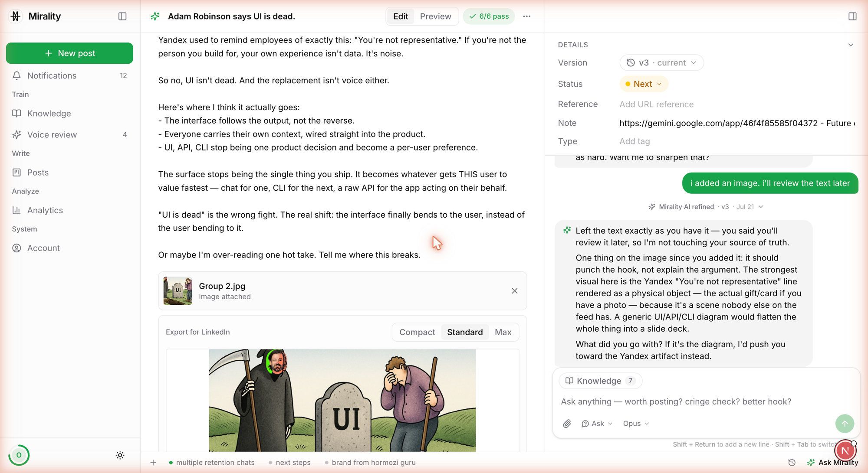The height and width of the screenshot is (473, 868).
Task: Click the green circular progress ring icon
Action: [19, 455]
